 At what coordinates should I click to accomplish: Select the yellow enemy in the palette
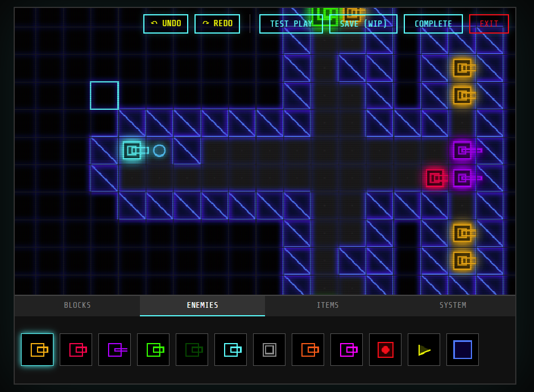click(x=37, y=349)
